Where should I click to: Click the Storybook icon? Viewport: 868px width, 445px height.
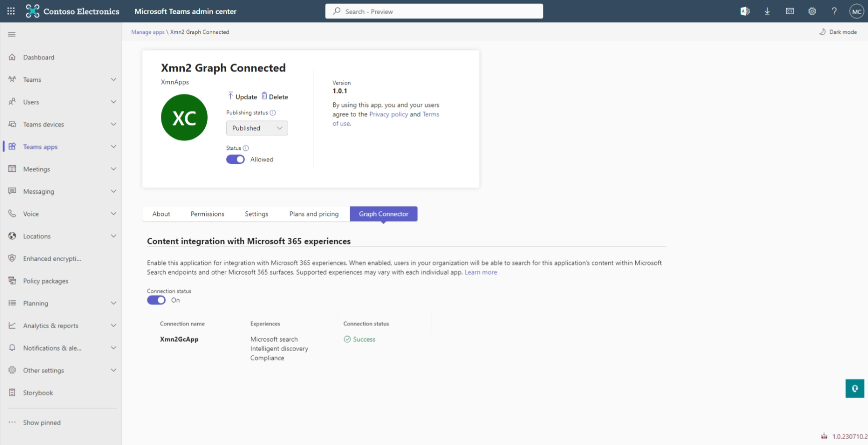point(12,393)
